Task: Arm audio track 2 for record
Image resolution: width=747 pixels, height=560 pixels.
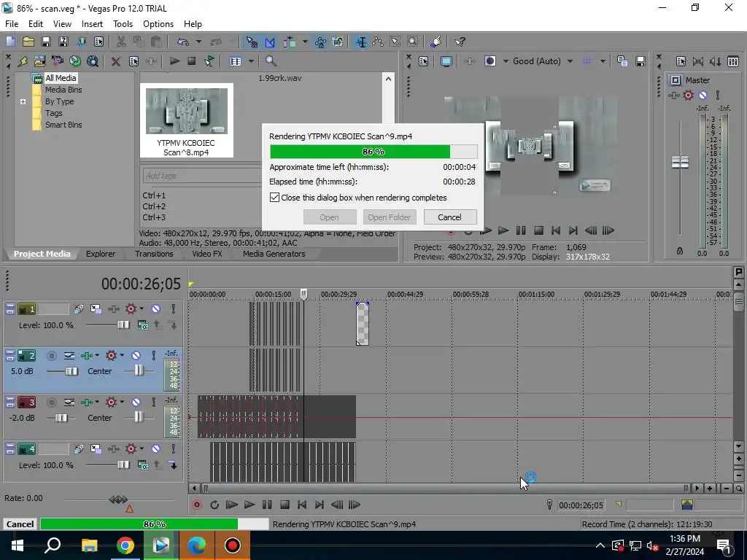Action: tap(52, 355)
